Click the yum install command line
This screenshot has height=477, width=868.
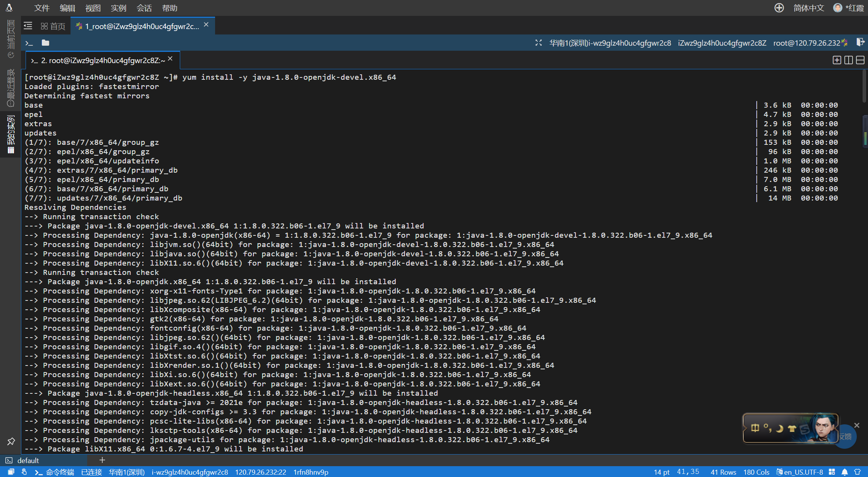210,77
